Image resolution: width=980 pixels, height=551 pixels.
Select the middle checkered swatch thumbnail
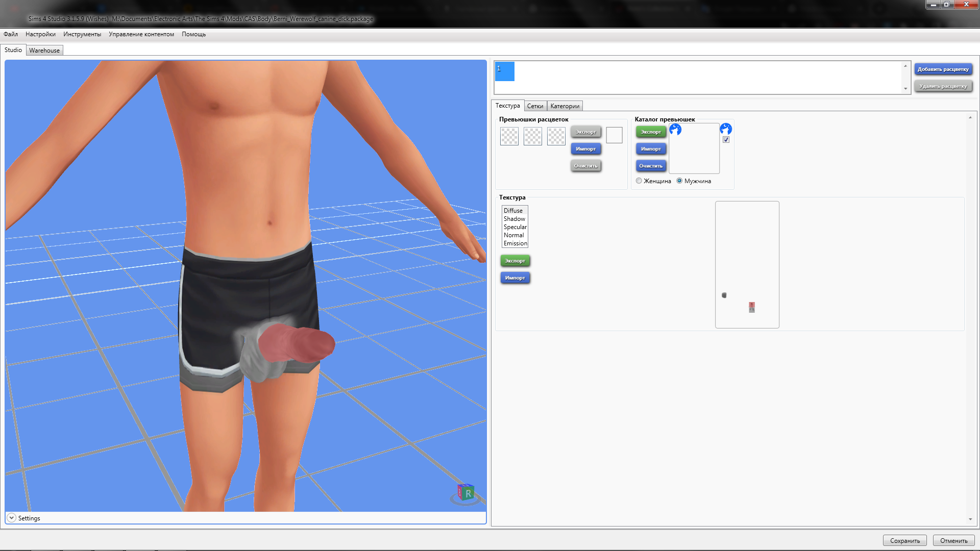point(533,136)
